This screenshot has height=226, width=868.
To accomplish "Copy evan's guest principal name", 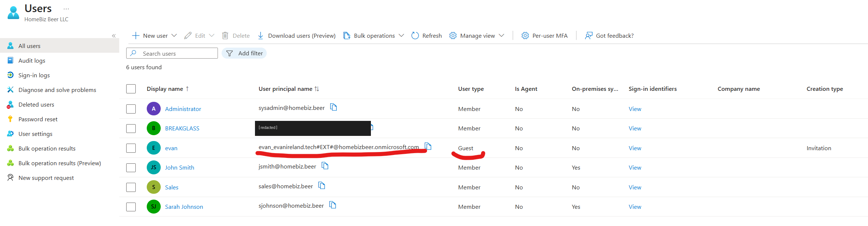I will click(x=428, y=146).
